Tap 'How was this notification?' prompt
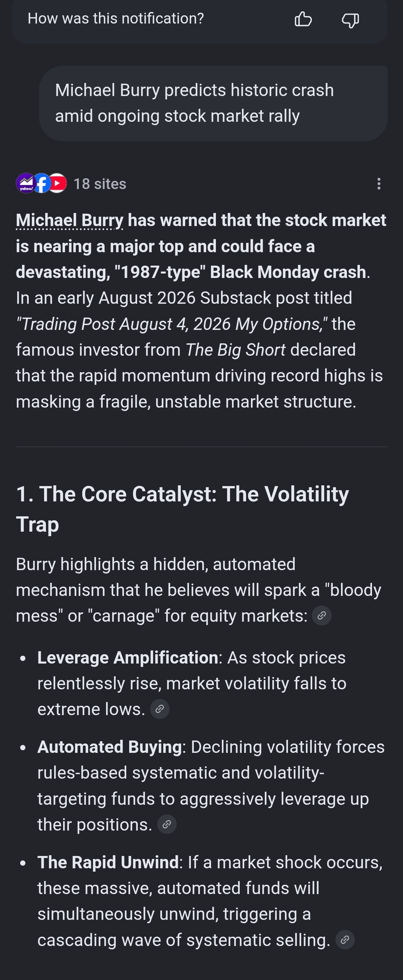The image size is (403, 980). 115,19
